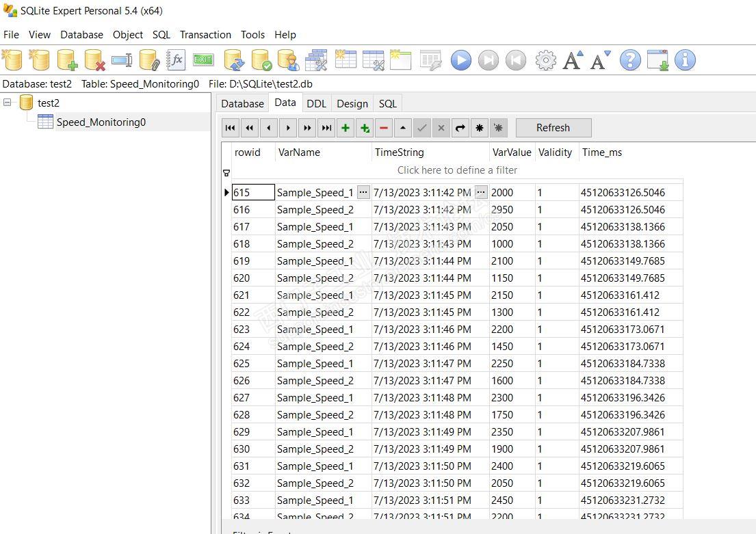Increase font size with larger A icon

(573, 60)
